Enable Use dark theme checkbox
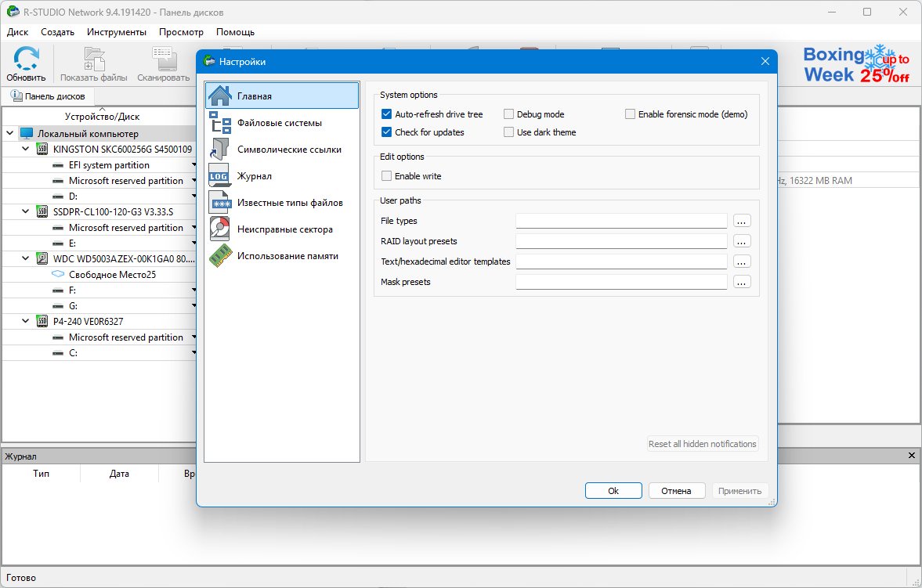This screenshot has width=922, height=588. pyautogui.click(x=508, y=132)
